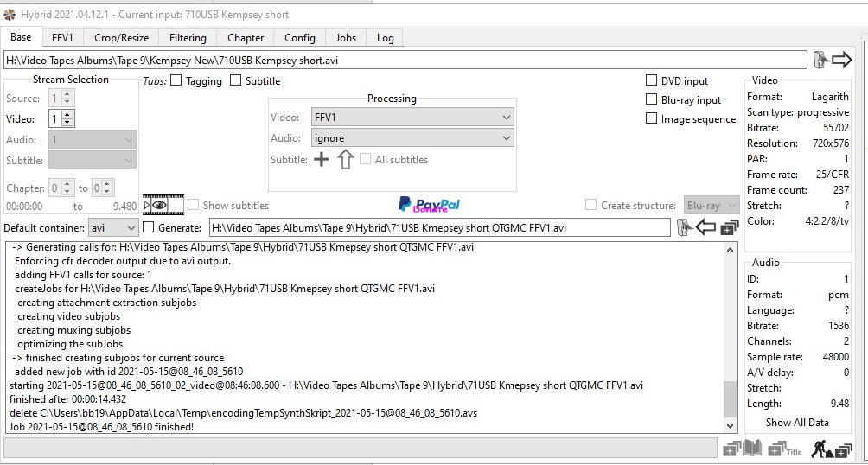The height and width of the screenshot is (465, 868).
Task: Check the Generate output name checkbox
Action: (x=148, y=227)
